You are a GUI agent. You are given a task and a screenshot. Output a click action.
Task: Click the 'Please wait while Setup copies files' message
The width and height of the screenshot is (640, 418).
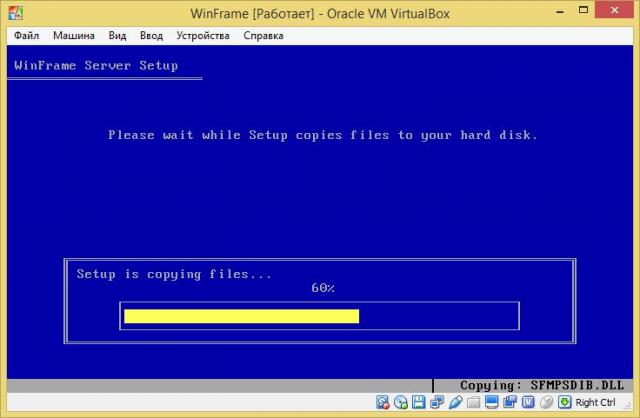322,135
